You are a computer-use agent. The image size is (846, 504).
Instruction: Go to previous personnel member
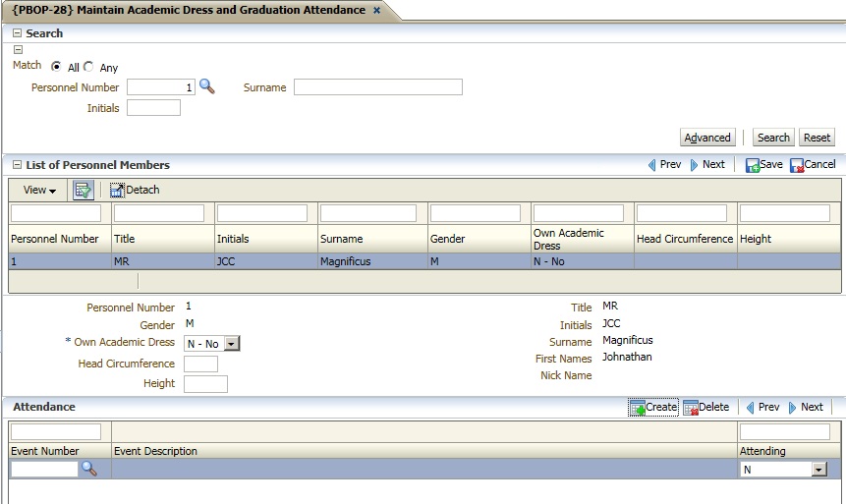click(x=664, y=165)
